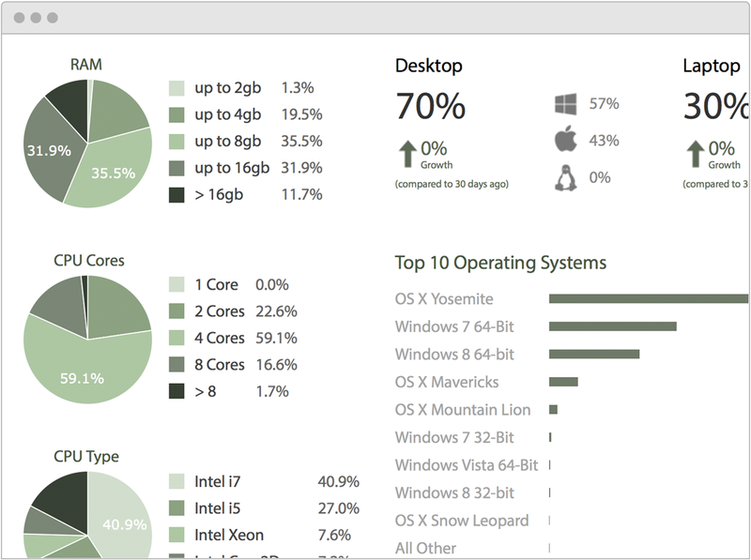Click the Windows 7 64-Bit bar
This screenshot has width=751, height=560.
coord(613,326)
